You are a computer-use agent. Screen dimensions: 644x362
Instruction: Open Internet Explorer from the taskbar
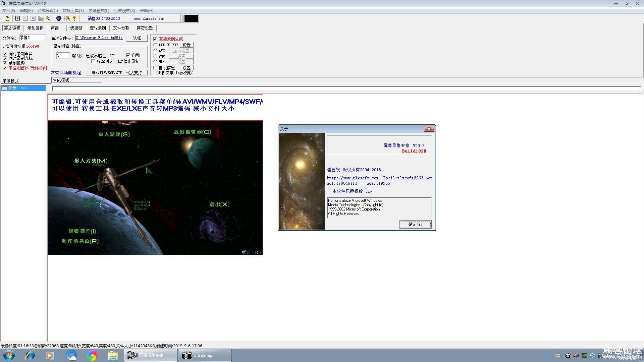[30, 355]
